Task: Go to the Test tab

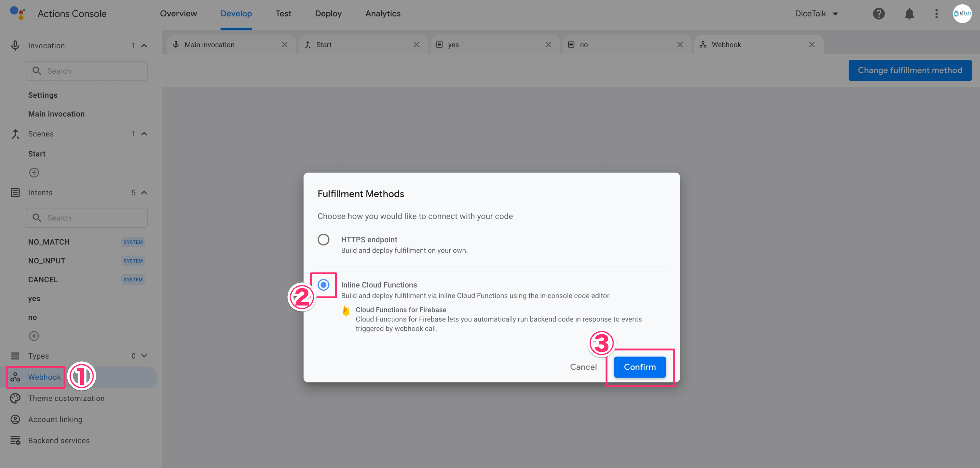Action: 283,14
